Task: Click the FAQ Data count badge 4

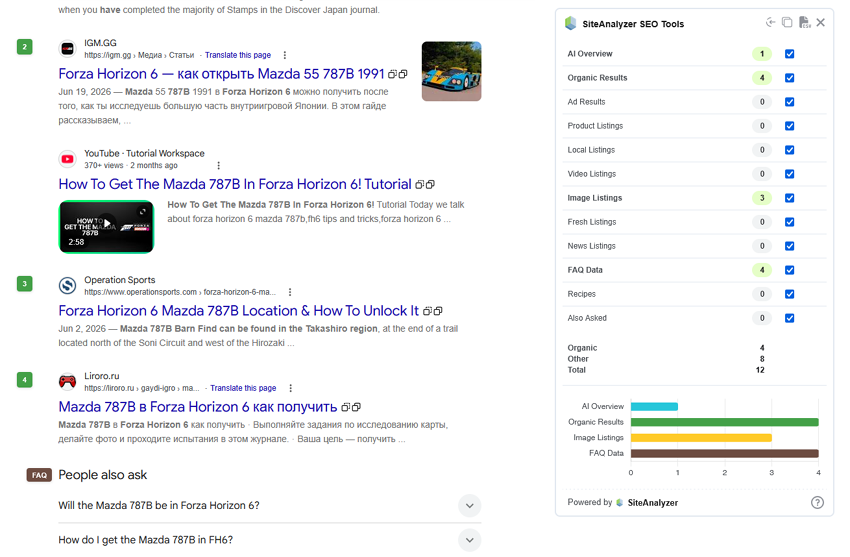Action: pyautogui.click(x=762, y=270)
